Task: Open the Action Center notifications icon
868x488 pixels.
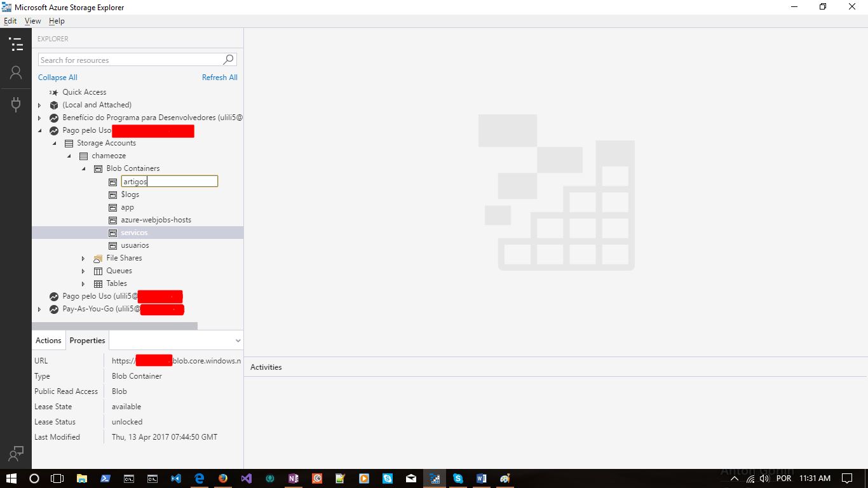Action: 846,478
